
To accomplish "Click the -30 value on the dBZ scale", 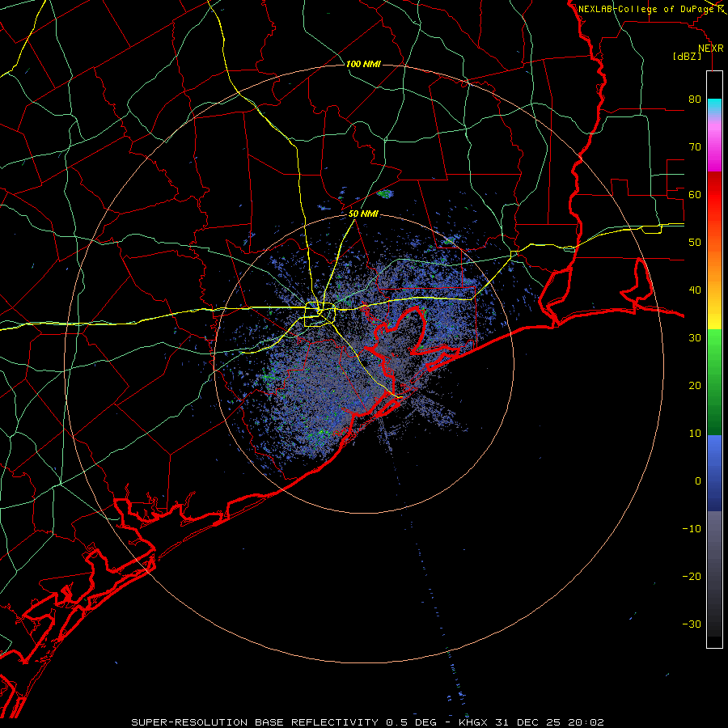I will (692, 624).
